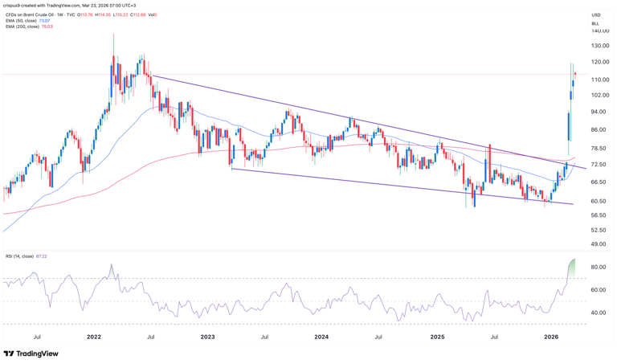Click the Jul label between 2023 and 2024

[265, 337]
